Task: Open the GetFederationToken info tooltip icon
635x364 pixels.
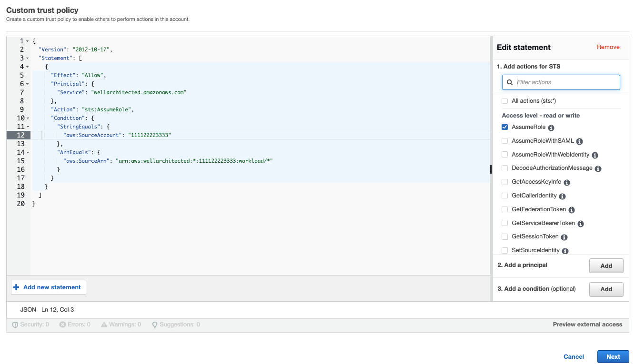Action: click(571, 209)
